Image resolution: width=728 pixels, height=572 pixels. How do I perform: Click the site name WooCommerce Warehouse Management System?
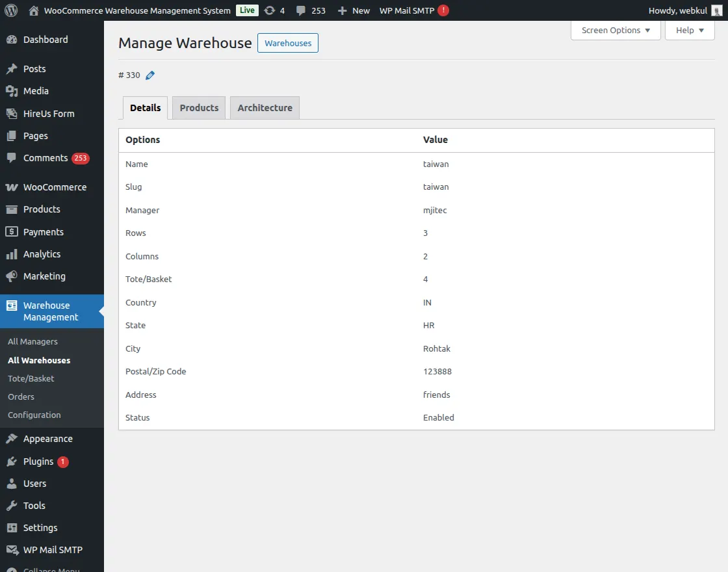click(x=137, y=10)
